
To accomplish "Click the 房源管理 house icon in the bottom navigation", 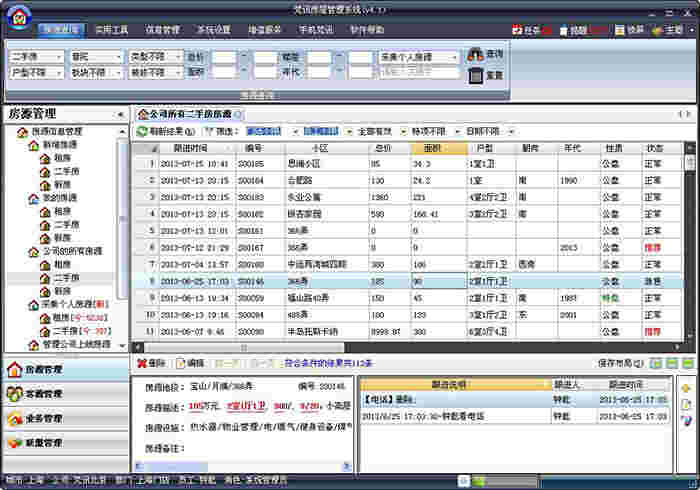I will [x=14, y=370].
